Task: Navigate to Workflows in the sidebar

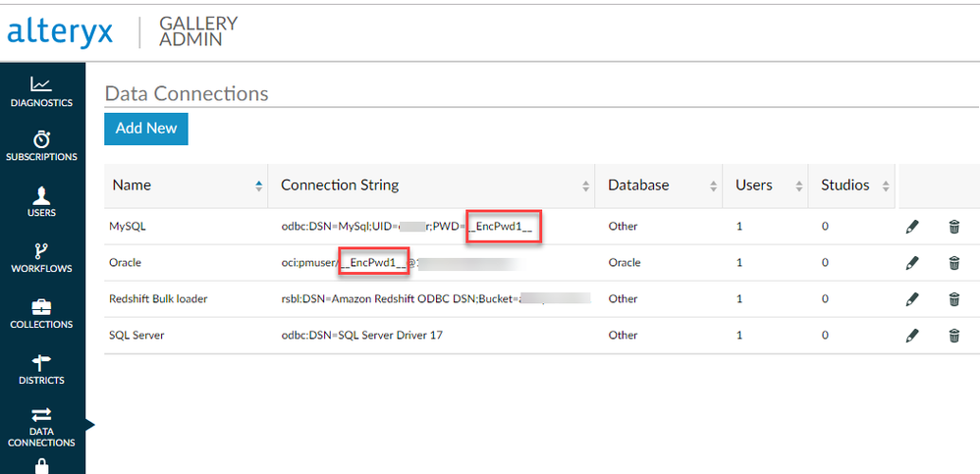Action: pyautogui.click(x=41, y=257)
